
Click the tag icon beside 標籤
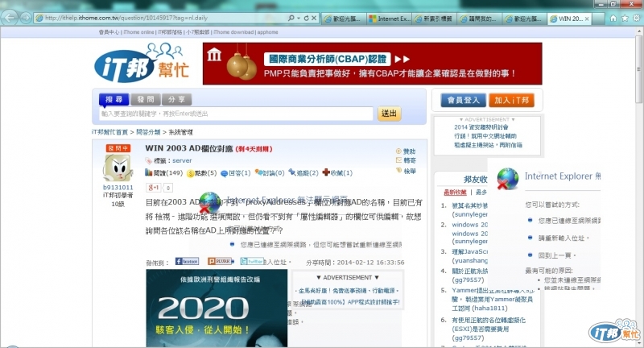coord(148,160)
